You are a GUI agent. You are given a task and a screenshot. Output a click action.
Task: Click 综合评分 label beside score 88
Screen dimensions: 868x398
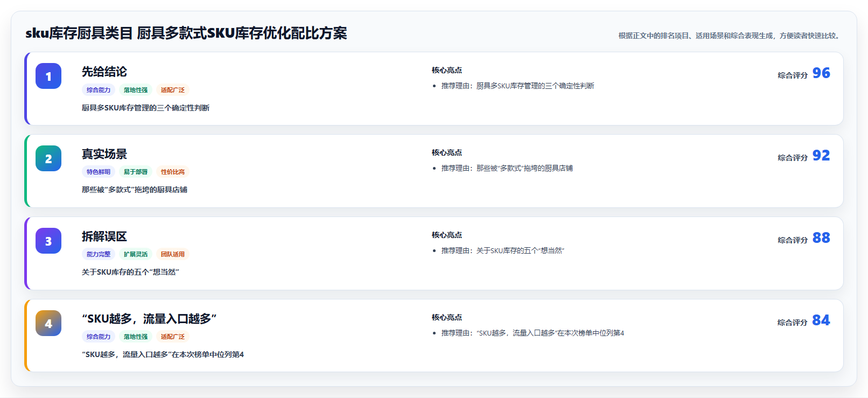click(x=793, y=240)
